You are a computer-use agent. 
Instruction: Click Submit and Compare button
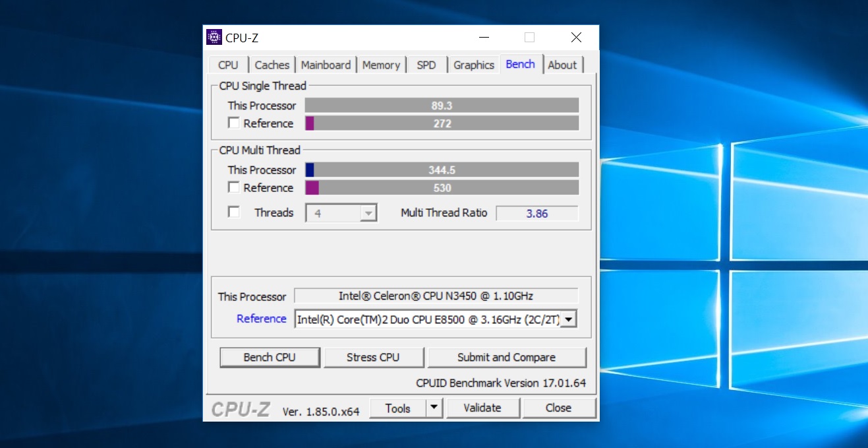coord(506,358)
